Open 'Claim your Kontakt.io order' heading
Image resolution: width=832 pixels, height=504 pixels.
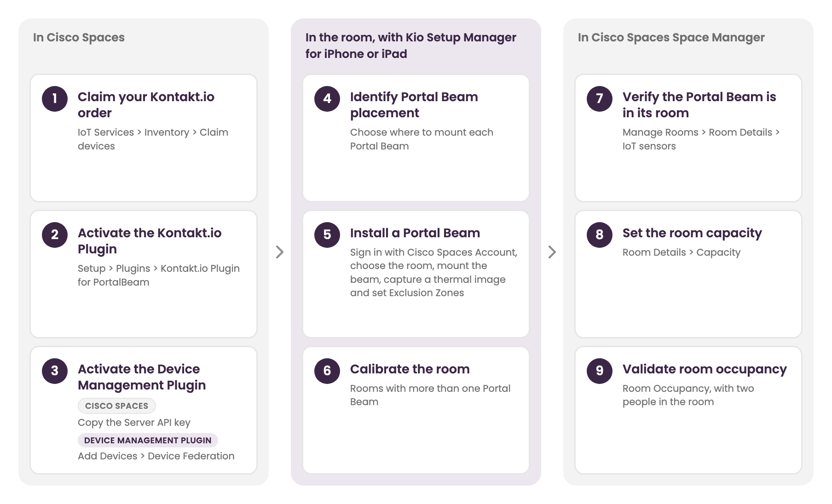pyautogui.click(x=146, y=105)
